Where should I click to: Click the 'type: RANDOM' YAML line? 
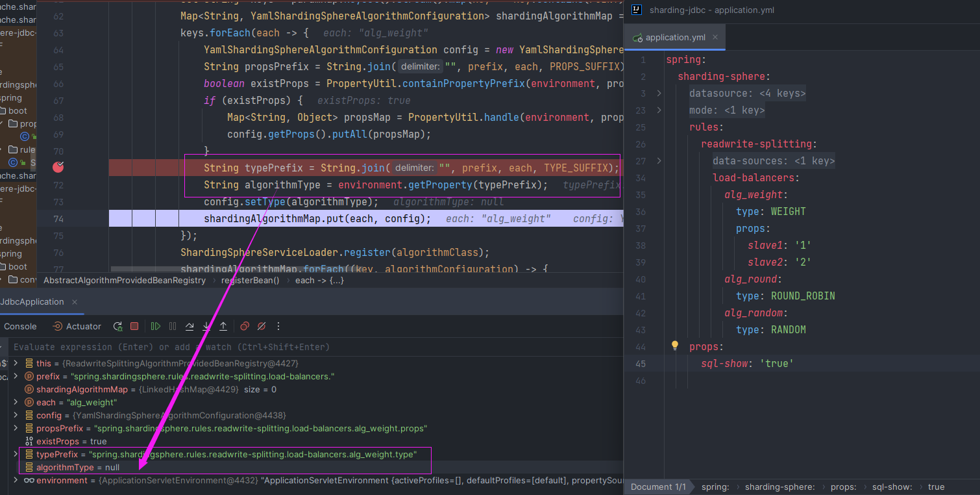[771, 329]
